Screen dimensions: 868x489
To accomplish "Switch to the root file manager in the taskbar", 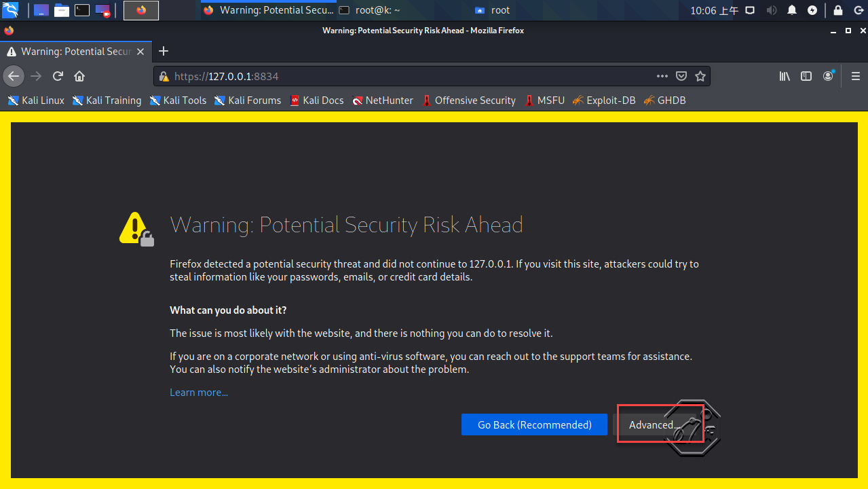I will (493, 10).
